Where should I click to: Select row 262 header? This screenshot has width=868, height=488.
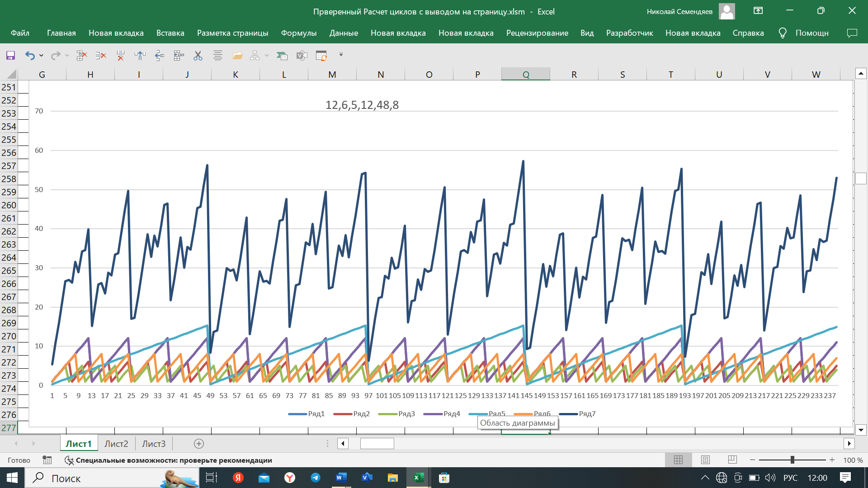pyautogui.click(x=9, y=231)
